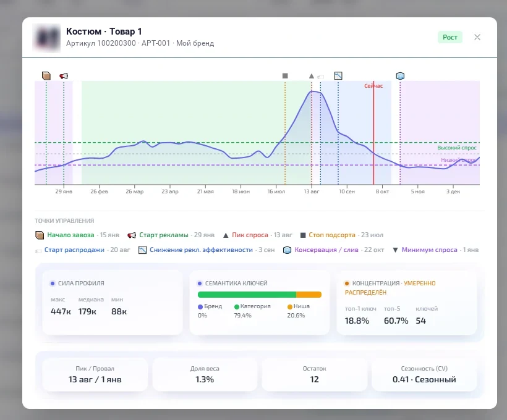Click the box icon marker above chart
This screenshot has width=507, height=420.
pyautogui.click(x=46, y=76)
